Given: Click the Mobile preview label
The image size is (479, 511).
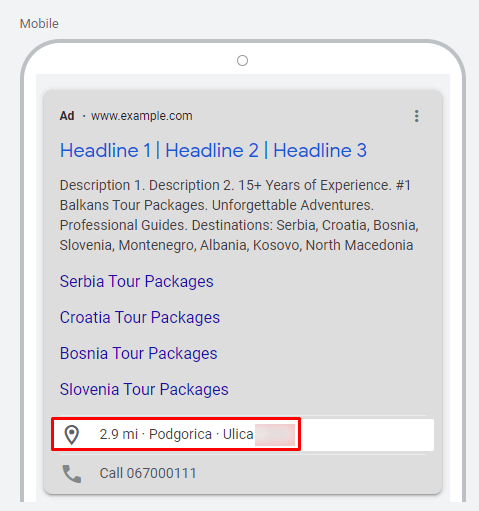Looking at the screenshot, I should coord(39,24).
